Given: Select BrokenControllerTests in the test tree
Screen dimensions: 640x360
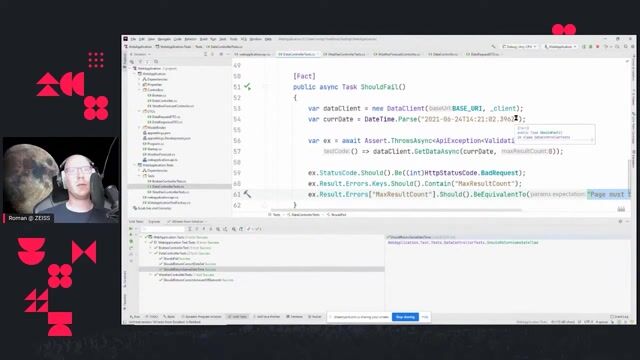Looking at the screenshot, I should click(182, 248).
